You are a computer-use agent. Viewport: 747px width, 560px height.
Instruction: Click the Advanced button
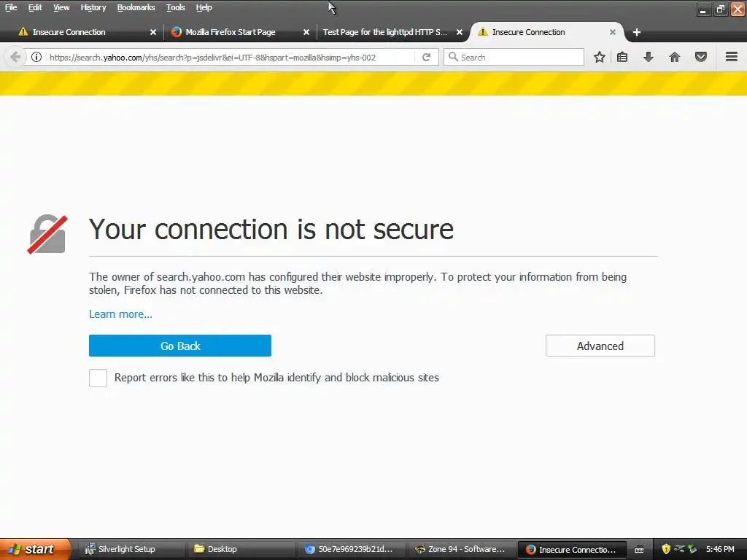600,346
